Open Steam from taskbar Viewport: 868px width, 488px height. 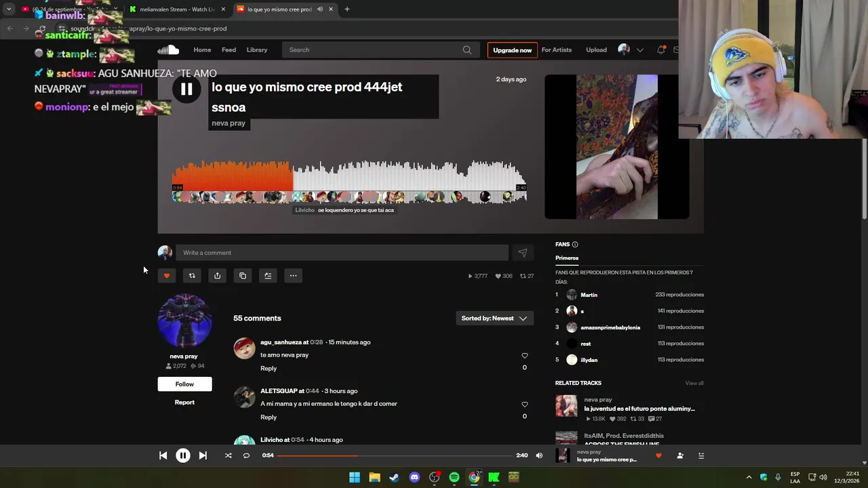[394, 478]
